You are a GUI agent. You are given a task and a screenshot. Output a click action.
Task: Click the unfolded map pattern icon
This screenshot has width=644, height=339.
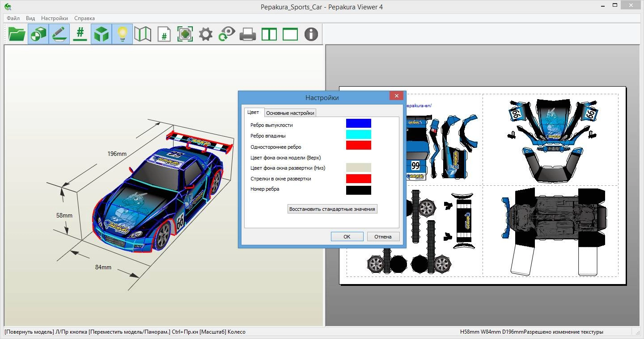click(x=143, y=34)
